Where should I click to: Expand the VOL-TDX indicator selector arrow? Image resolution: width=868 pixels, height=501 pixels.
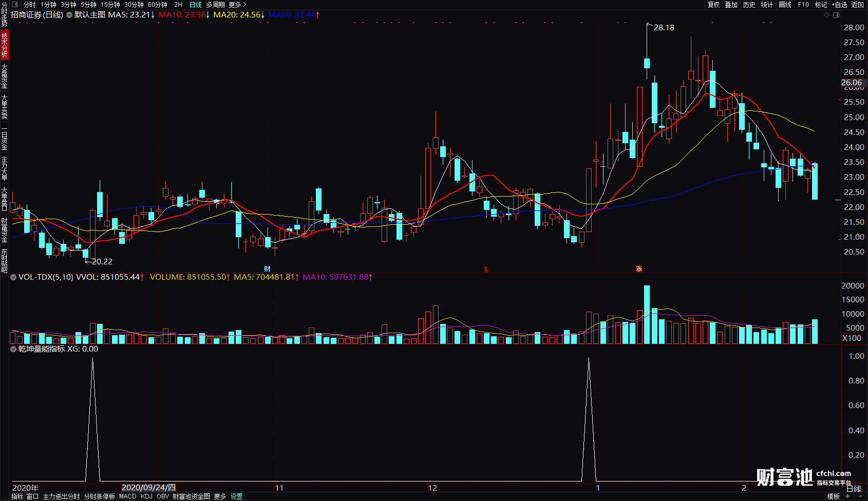pyautogui.click(x=13, y=277)
